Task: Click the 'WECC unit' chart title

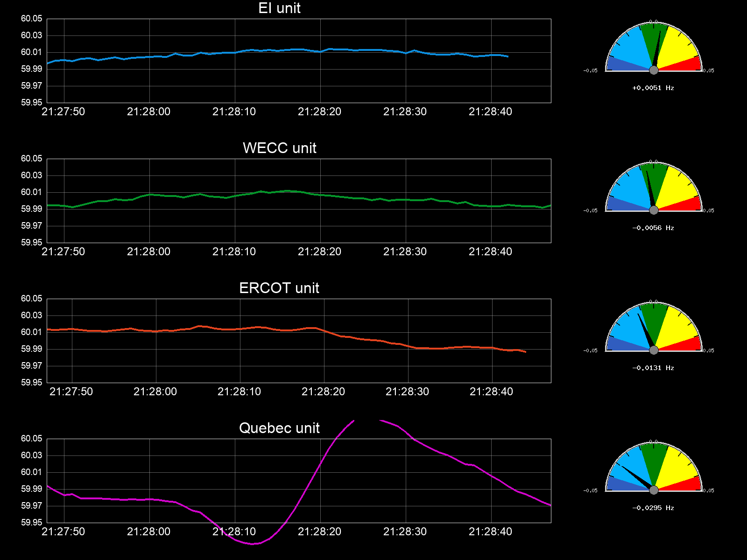Action: coord(279,148)
